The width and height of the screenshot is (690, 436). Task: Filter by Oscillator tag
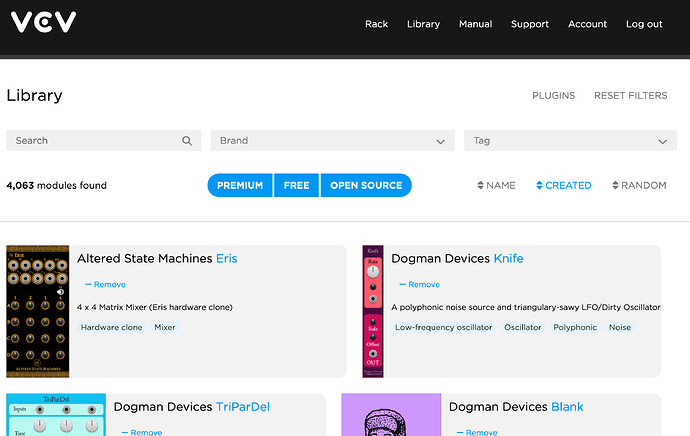pyautogui.click(x=523, y=327)
